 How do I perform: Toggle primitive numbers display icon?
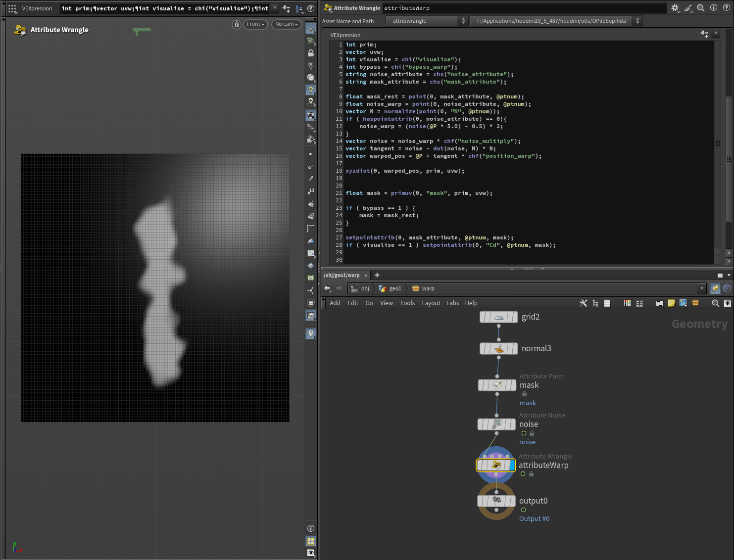[x=311, y=216]
